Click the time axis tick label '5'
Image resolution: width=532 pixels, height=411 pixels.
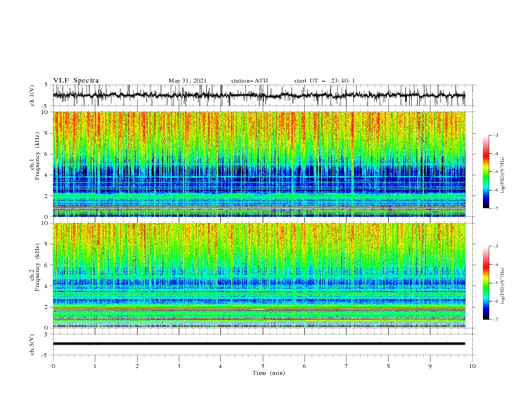click(263, 366)
